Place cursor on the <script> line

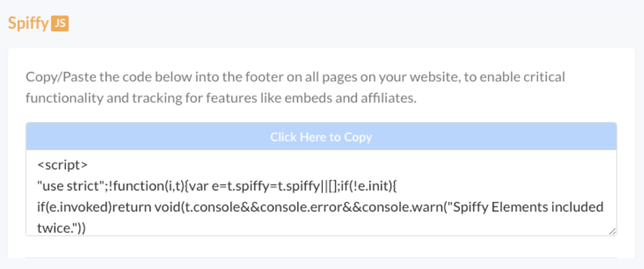click(x=62, y=165)
